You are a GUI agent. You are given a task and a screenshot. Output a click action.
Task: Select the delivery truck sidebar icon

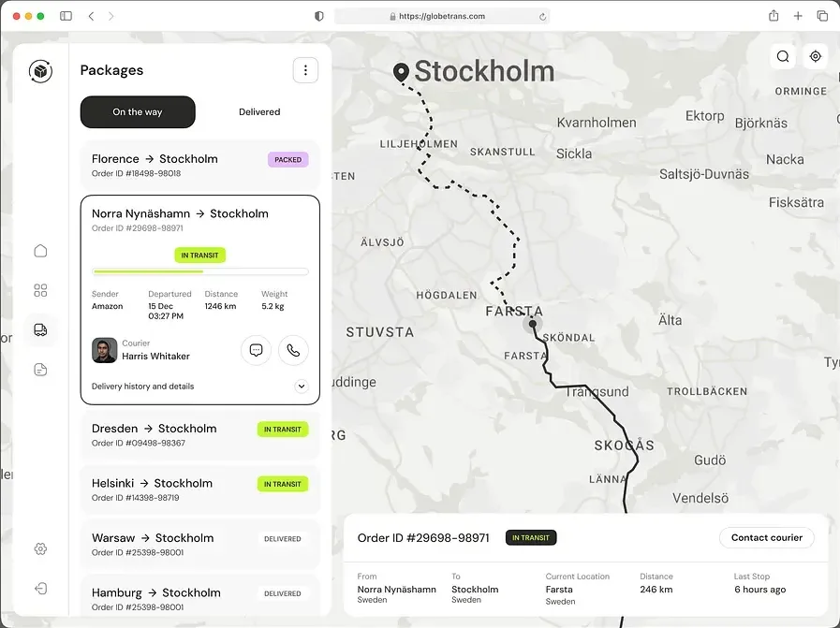(x=40, y=329)
